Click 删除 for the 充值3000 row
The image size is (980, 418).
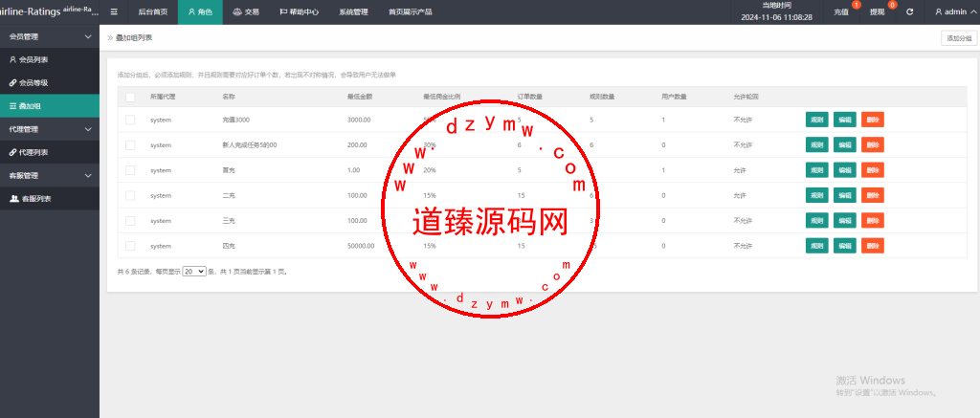pyautogui.click(x=873, y=120)
